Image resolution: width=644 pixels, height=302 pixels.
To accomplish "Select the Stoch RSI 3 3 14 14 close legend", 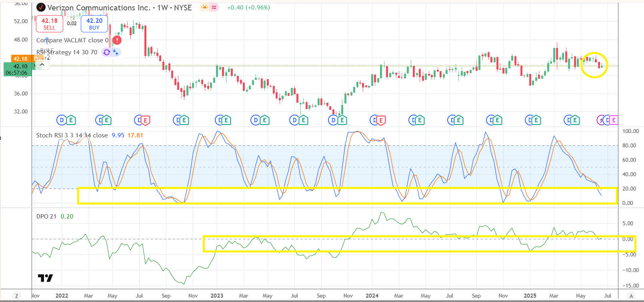I will tap(72, 135).
